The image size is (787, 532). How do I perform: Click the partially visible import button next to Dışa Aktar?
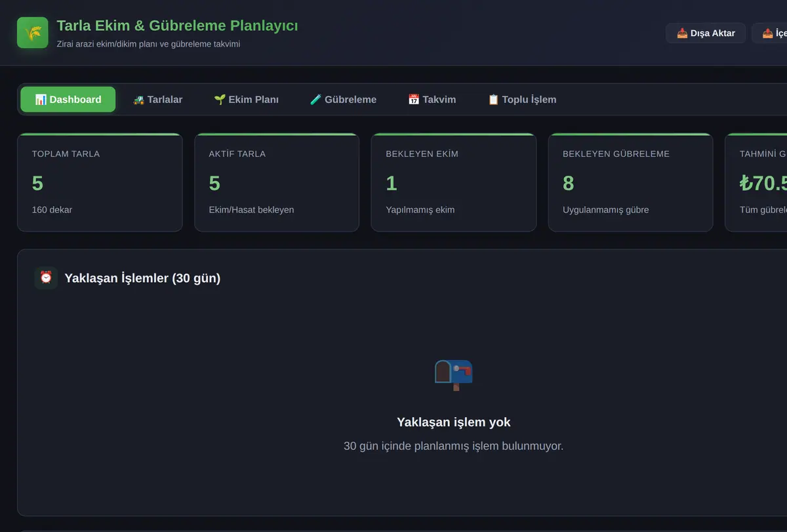click(770, 33)
